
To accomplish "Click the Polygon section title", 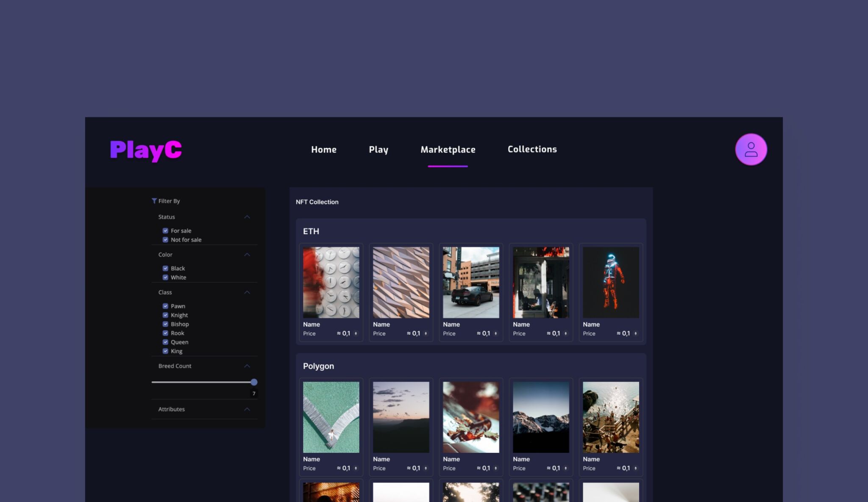I will [x=318, y=366].
